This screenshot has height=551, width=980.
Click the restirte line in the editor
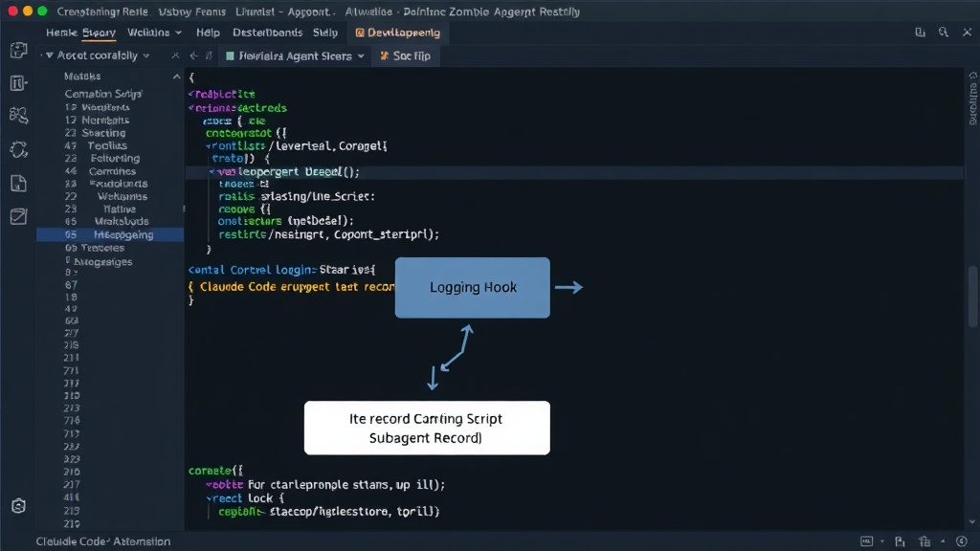(329, 235)
